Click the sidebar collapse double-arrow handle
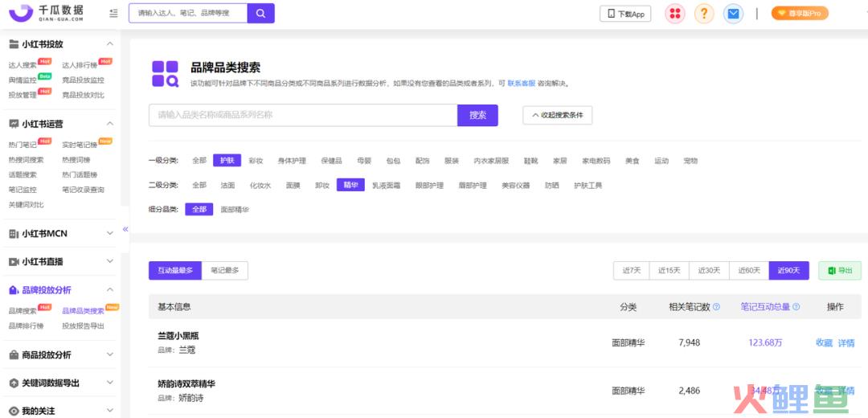This screenshot has width=868, height=418. [125, 229]
